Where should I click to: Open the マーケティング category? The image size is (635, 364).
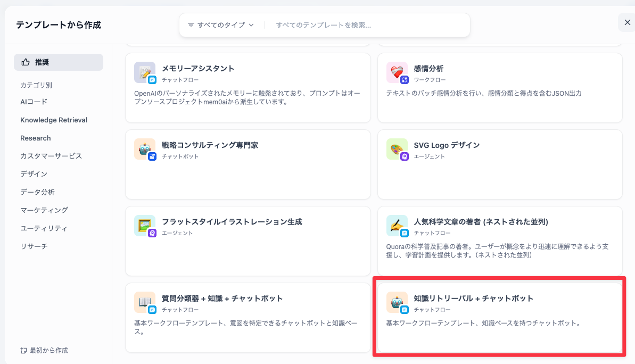44,210
